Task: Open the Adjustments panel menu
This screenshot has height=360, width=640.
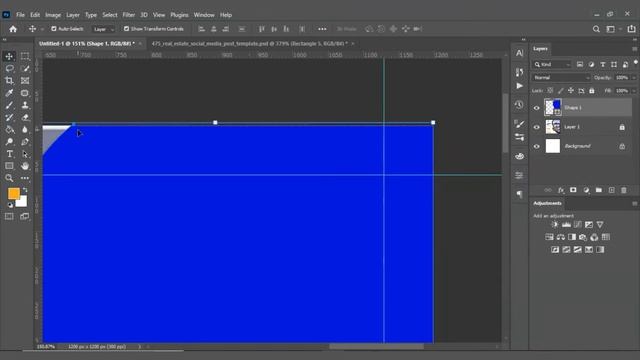Action: point(635,203)
